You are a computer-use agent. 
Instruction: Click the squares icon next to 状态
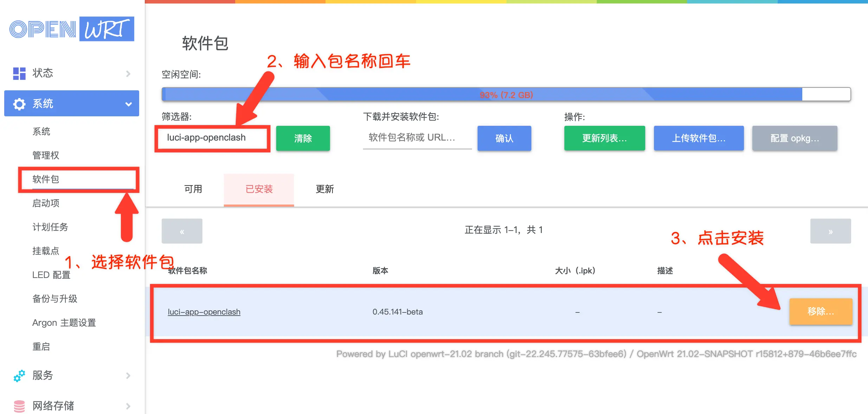pyautogui.click(x=19, y=73)
